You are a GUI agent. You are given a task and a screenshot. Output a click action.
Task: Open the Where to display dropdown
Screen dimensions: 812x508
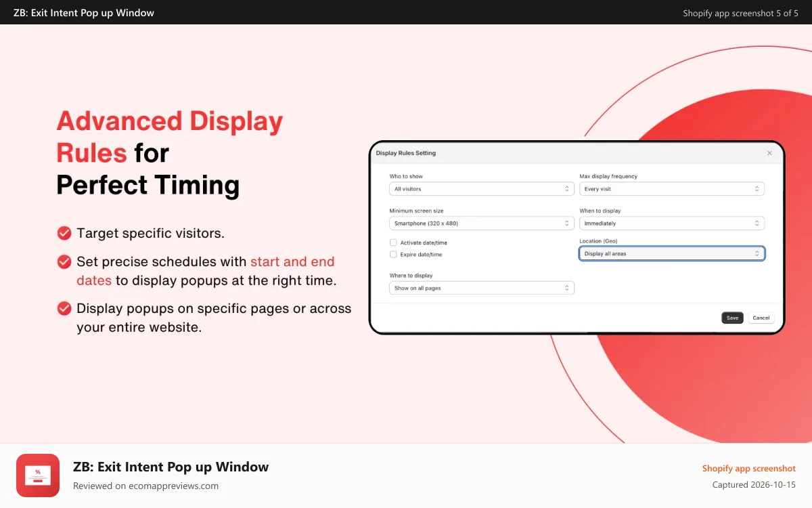482,288
